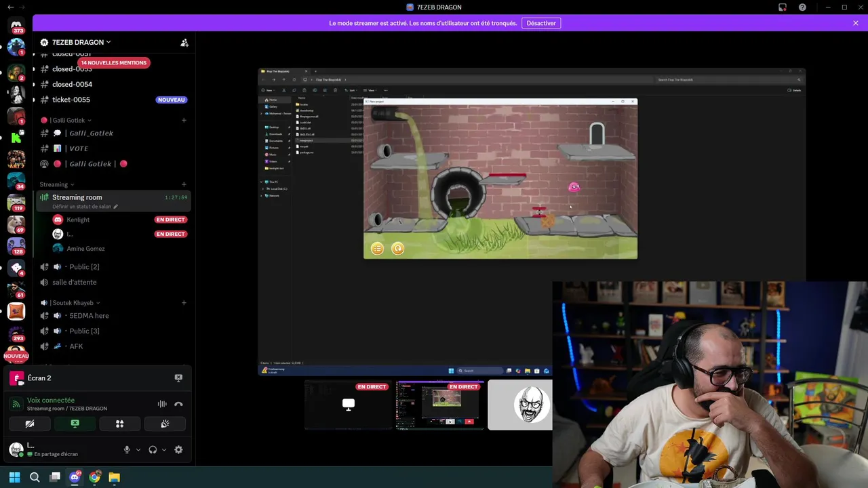The width and height of the screenshot is (868, 488).
Task: Select the bearded avatar participant tile
Action: click(x=520, y=405)
